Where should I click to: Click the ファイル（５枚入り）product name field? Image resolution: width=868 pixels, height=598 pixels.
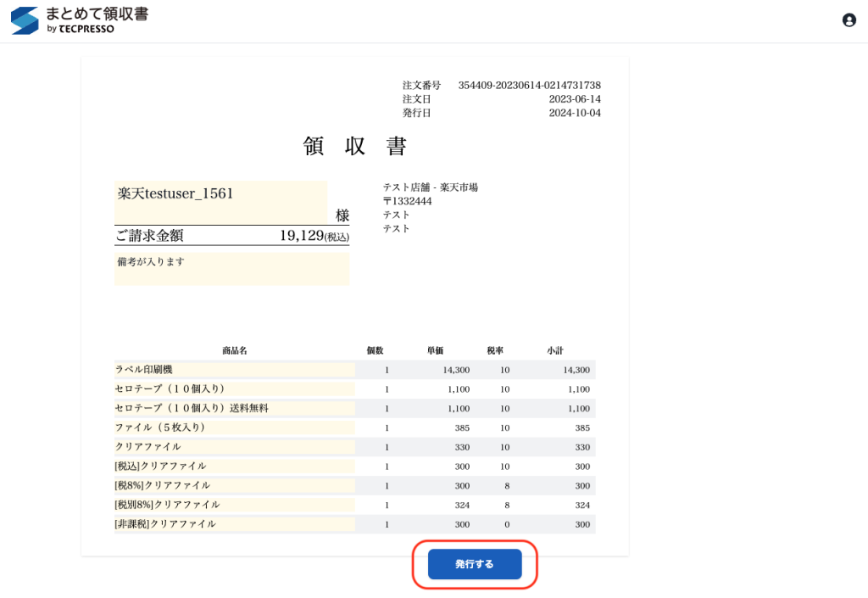pyautogui.click(x=235, y=428)
